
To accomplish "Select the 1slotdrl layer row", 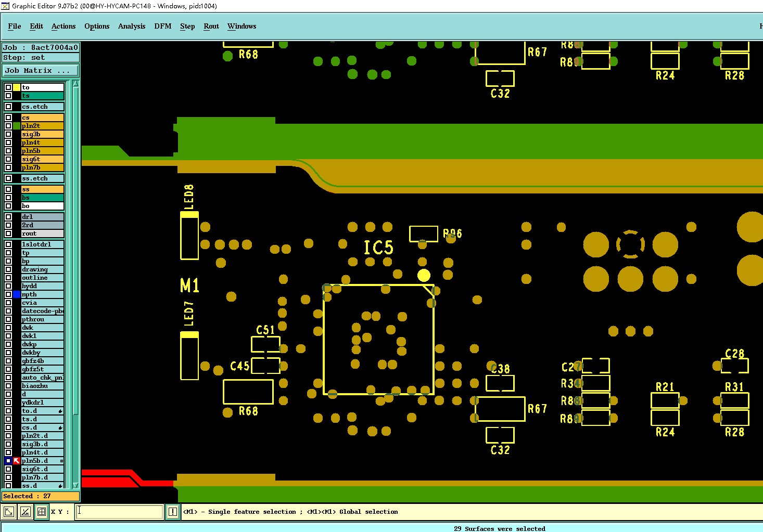I will [x=43, y=244].
